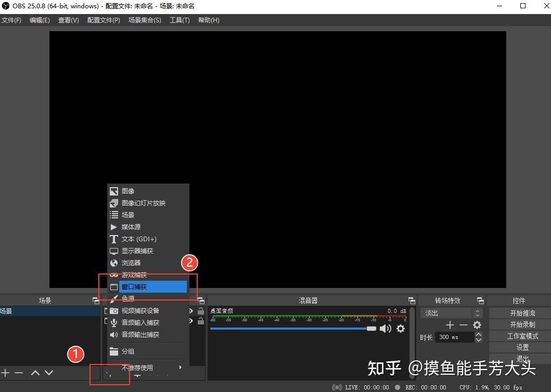Viewport: 551px width, 392px height.
Task: Choose 视频捕获设备 video capture device
Action: (x=148, y=311)
